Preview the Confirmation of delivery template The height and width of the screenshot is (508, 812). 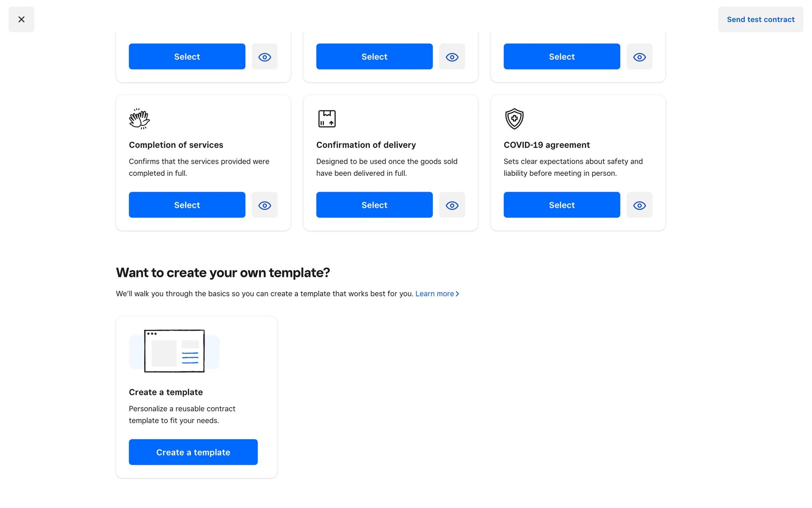tap(452, 205)
